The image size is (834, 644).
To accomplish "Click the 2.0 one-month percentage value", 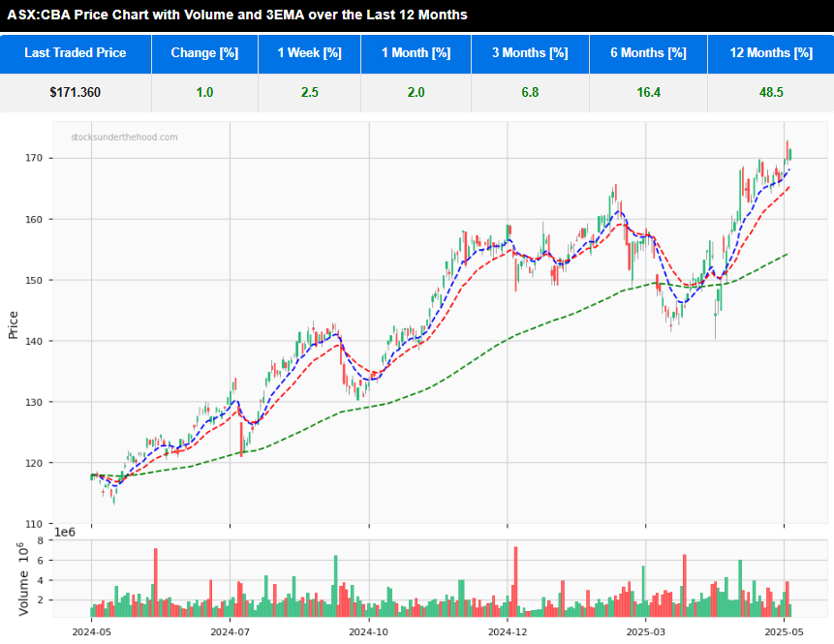I will point(416,93).
